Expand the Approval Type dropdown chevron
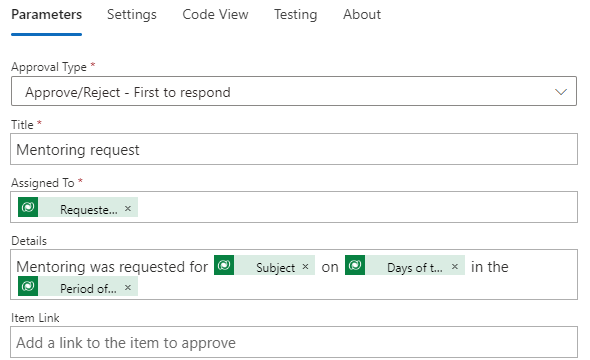 click(561, 92)
